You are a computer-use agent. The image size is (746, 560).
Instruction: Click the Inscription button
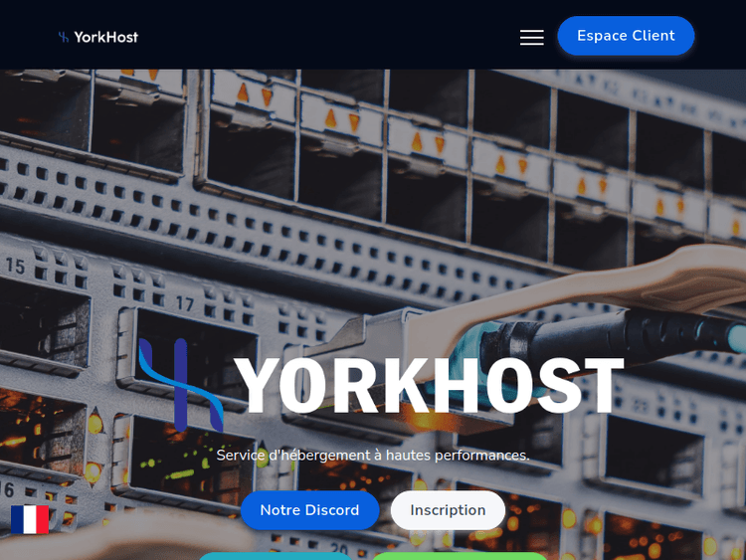click(448, 510)
